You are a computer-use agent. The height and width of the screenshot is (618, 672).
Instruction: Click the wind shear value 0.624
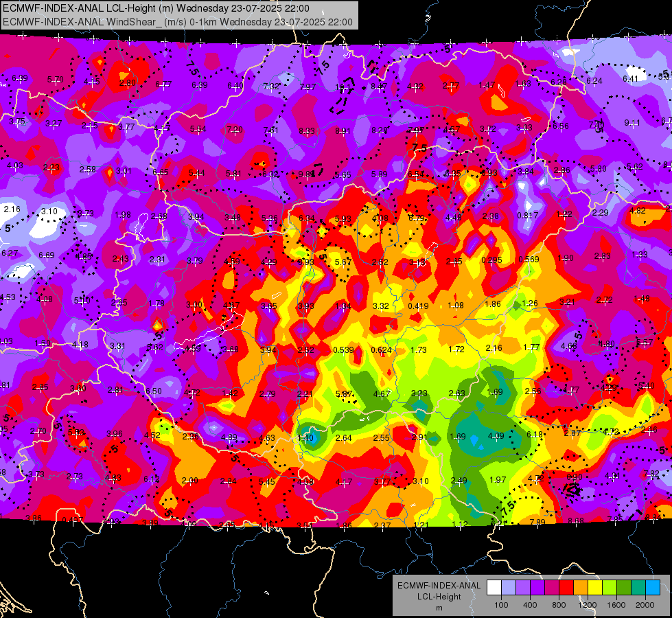pyautogui.click(x=381, y=350)
